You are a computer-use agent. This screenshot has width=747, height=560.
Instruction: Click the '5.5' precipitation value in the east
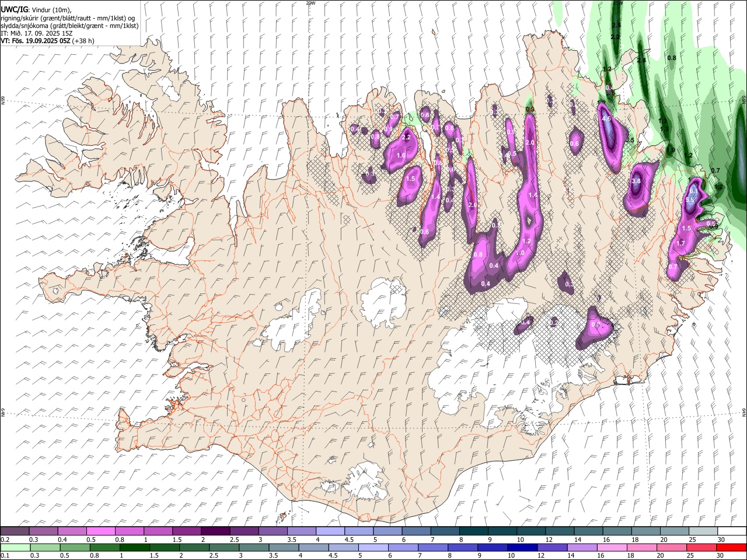coord(689,200)
